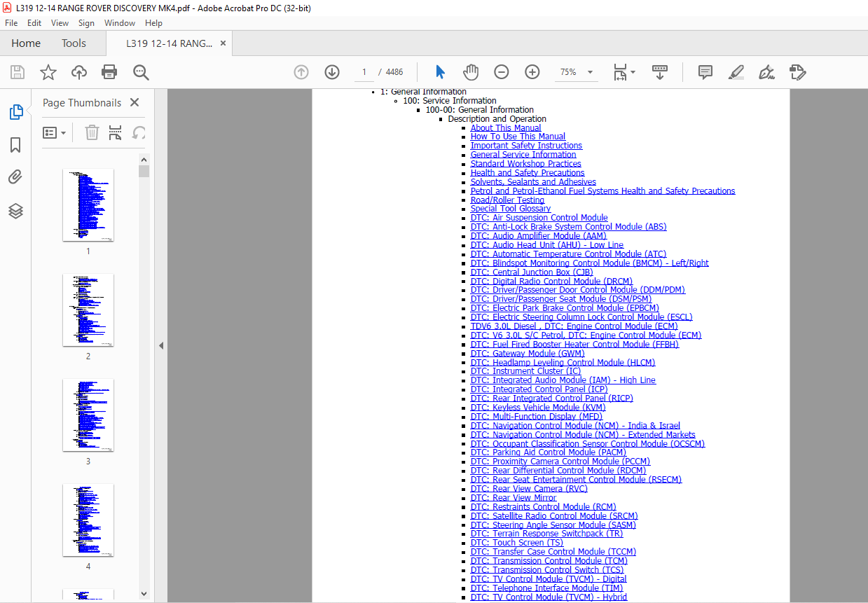Select page 1 thumbnail
Viewport: 868px width, 603px height.
88,205
